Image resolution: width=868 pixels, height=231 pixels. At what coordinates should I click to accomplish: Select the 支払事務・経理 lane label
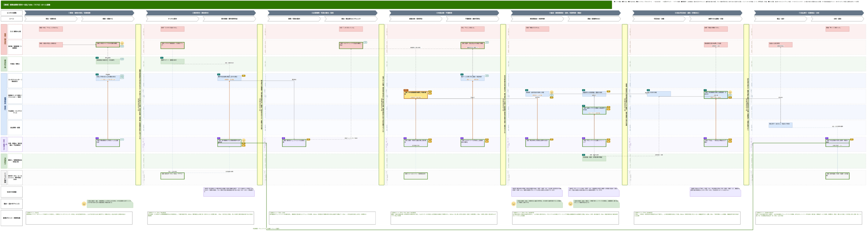point(15,128)
